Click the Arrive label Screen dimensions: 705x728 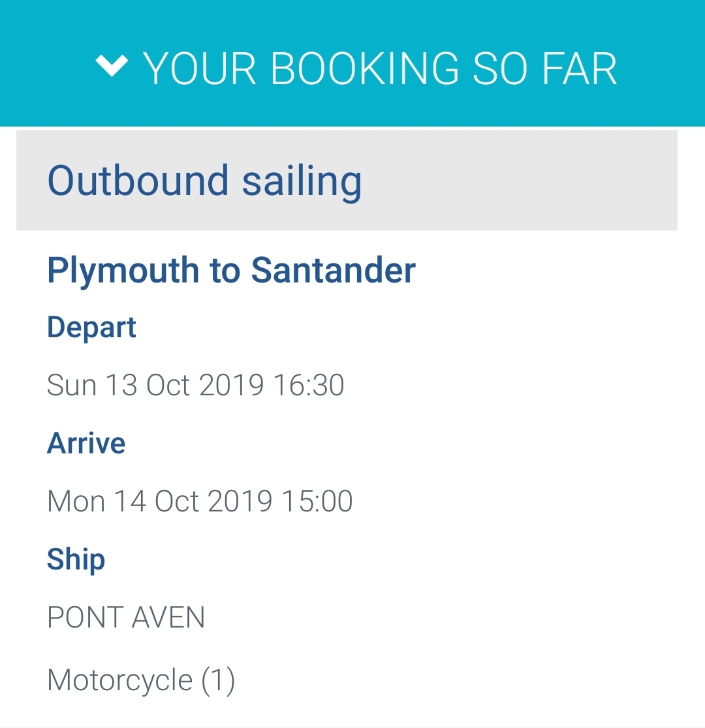[x=86, y=443]
